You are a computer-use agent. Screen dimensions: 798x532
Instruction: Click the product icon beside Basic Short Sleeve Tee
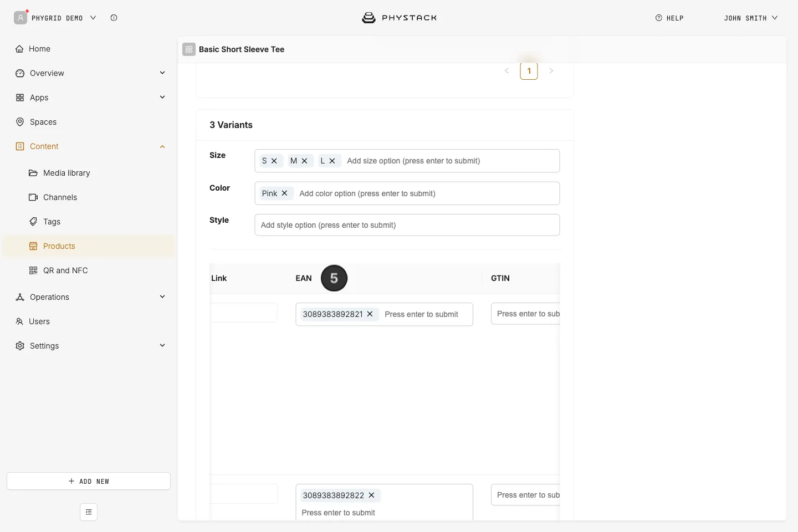(x=189, y=49)
